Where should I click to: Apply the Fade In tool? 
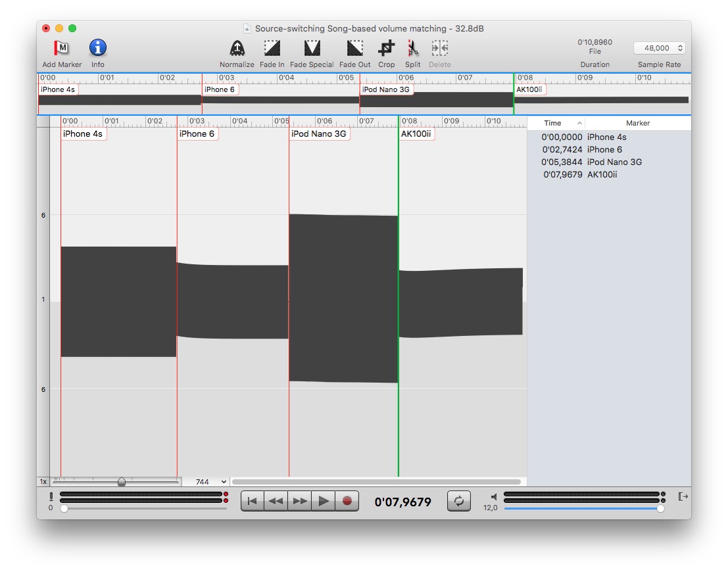(272, 48)
